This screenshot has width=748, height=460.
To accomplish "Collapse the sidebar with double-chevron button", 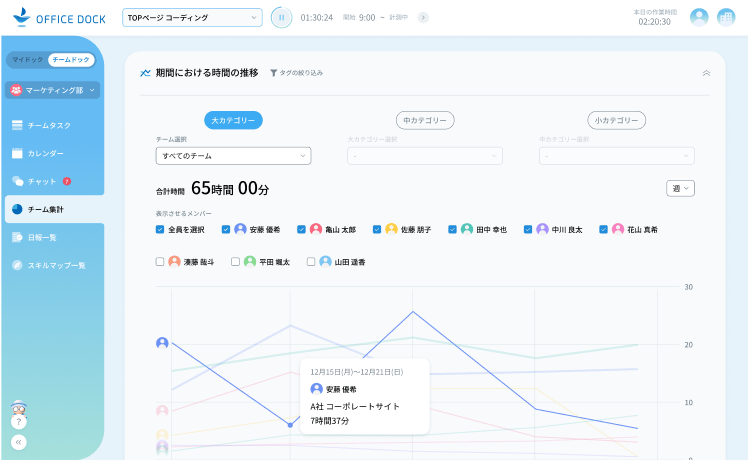I will 19,442.
